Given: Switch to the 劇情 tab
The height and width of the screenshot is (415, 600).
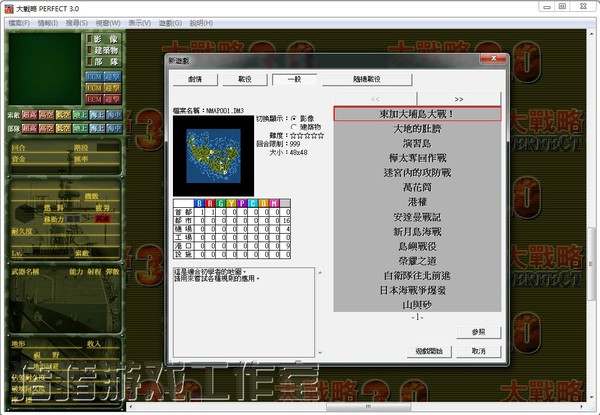Looking at the screenshot, I should point(194,78).
